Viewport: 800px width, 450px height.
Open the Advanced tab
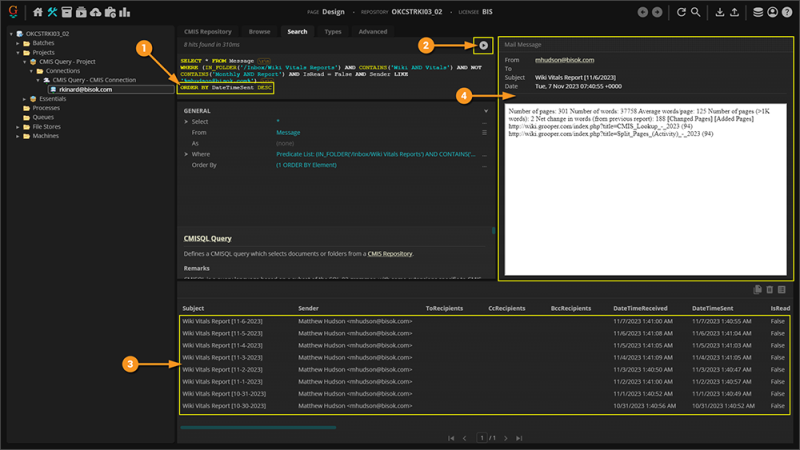point(372,32)
